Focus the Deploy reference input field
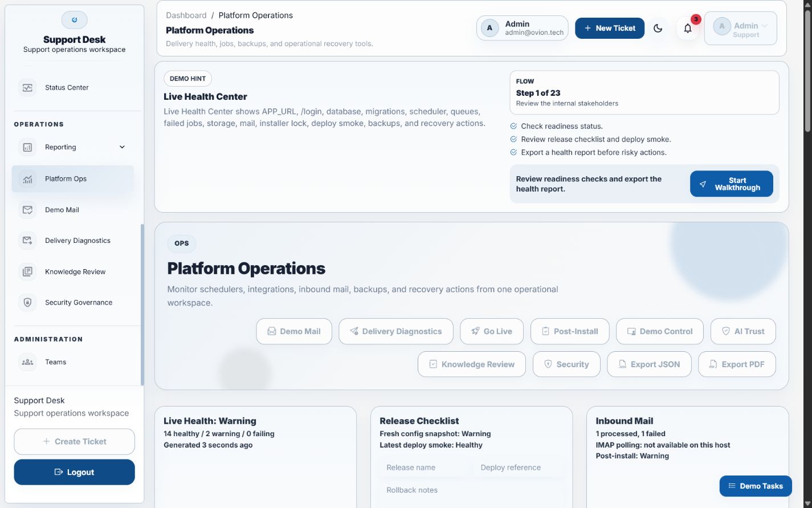The image size is (812, 508). [x=519, y=468]
